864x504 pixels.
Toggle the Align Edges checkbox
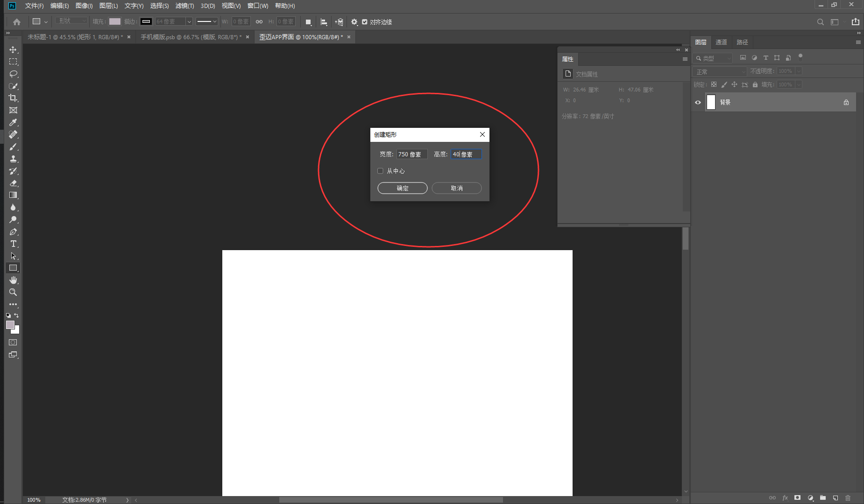[x=365, y=22]
